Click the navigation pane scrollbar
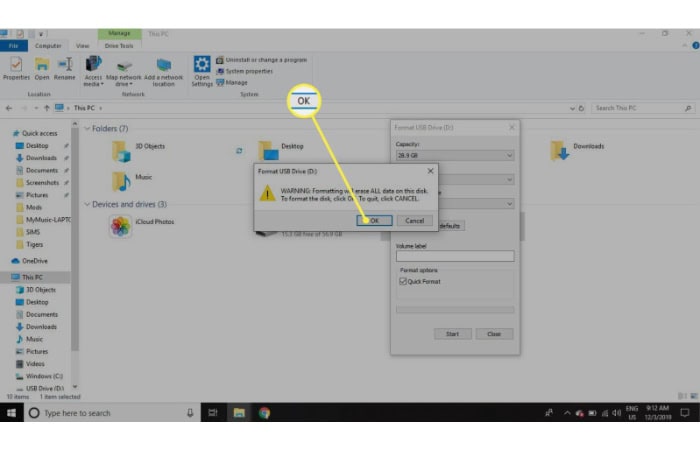The image size is (700, 450). (75, 239)
